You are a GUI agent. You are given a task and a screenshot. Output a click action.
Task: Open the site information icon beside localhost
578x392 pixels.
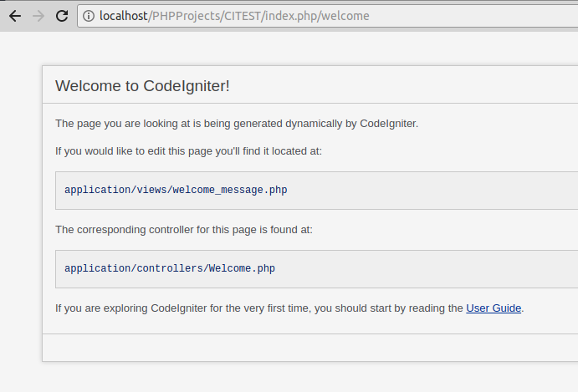[89, 16]
